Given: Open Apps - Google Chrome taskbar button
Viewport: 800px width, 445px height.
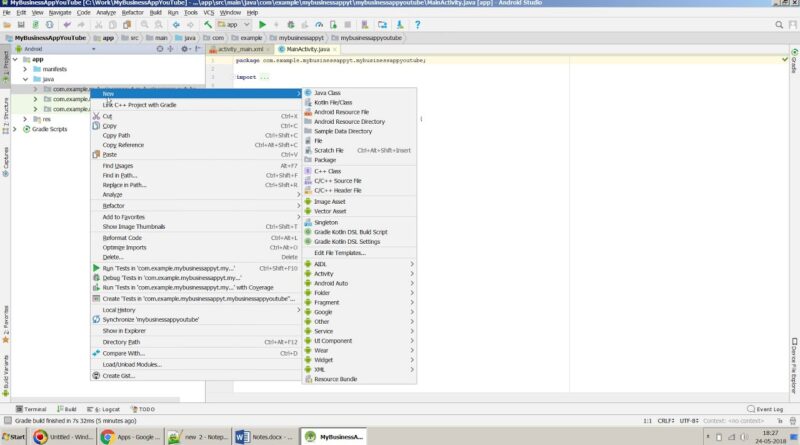Looking at the screenshot, I should pyautogui.click(x=131, y=437).
